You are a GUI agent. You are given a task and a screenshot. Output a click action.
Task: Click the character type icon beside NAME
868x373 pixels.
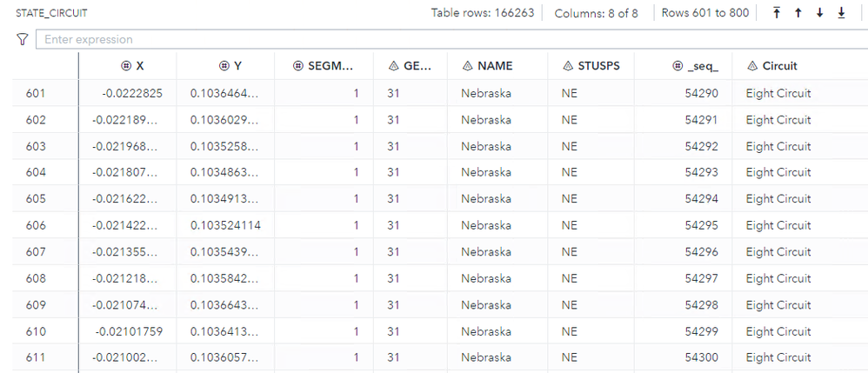(468, 66)
